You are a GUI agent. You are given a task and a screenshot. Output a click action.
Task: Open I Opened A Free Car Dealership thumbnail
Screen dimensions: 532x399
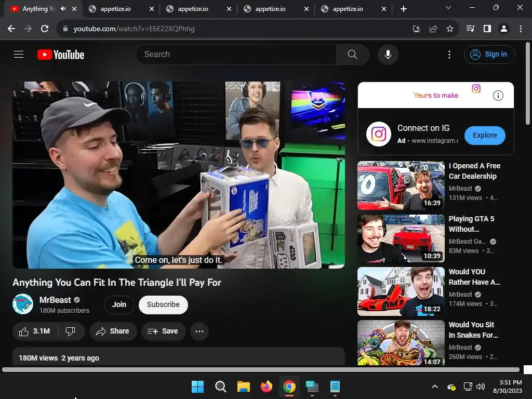click(401, 185)
